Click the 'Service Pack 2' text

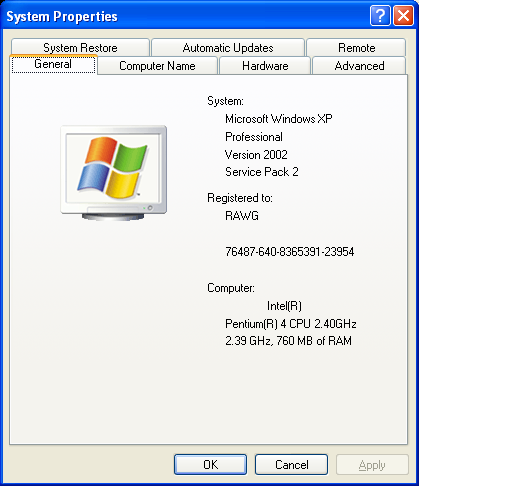point(262,172)
